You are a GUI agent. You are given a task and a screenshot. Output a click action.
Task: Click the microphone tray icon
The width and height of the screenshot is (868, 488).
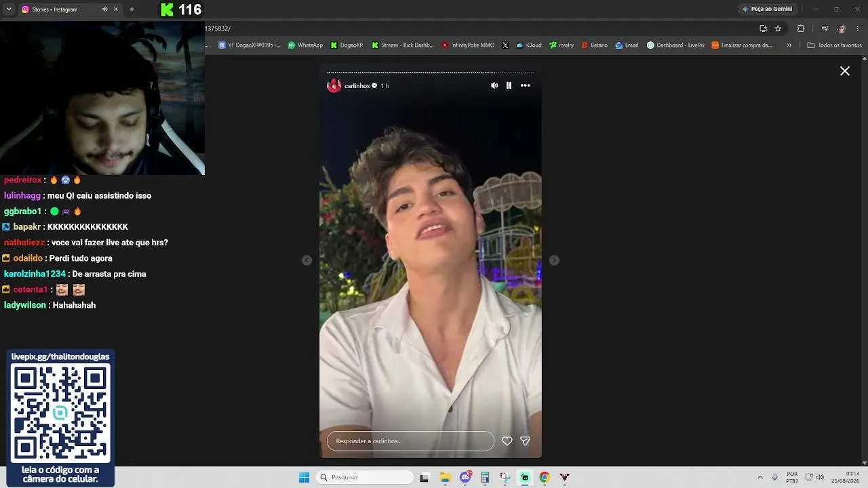(x=774, y=477)
